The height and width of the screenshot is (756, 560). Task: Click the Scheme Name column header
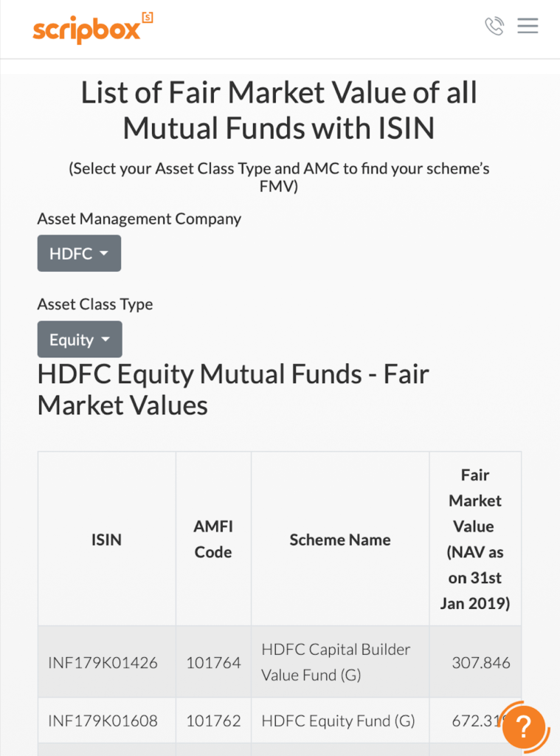[x=339, y=540]
